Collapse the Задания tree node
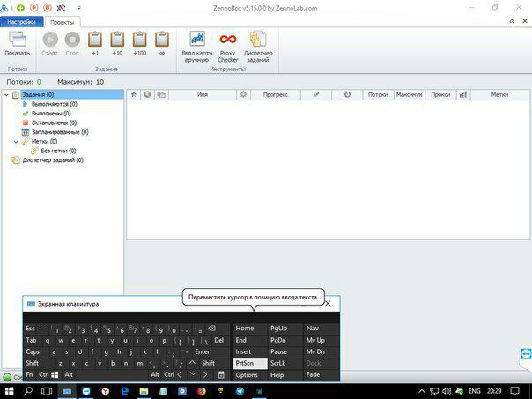The width and height of the screenshot is (532, 399). [5, 94]
